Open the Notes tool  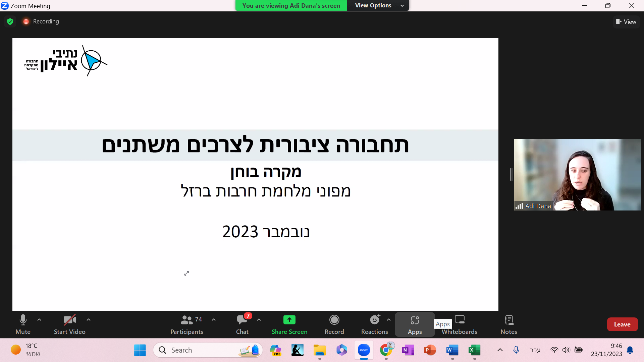point(508,324)
